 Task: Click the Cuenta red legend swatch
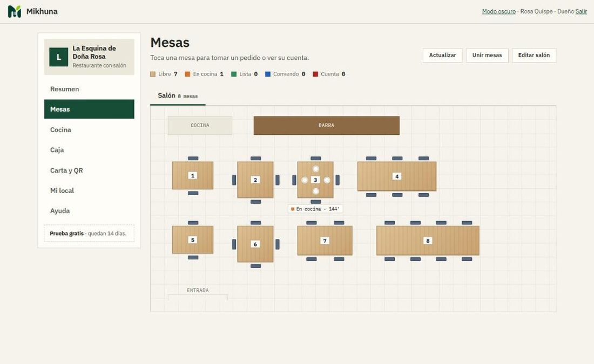[315, 74]
